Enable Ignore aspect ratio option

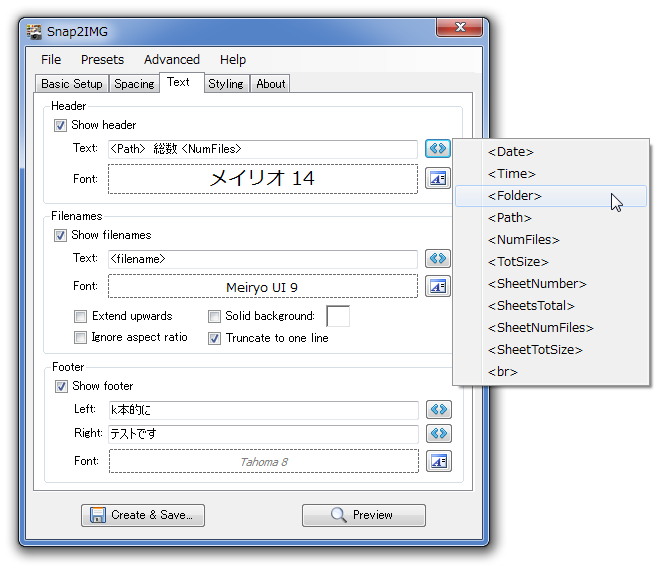coord(80,338)
